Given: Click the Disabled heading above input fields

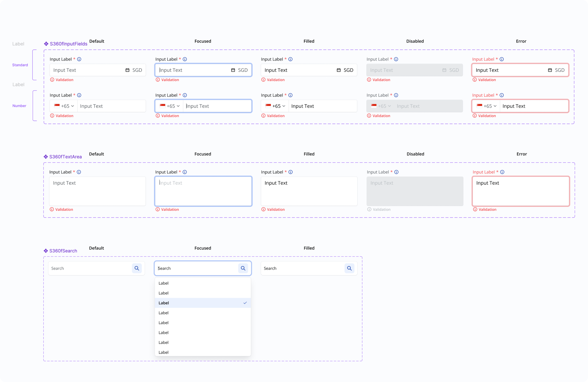Looking at the screenshot, I should coord(415,41).
